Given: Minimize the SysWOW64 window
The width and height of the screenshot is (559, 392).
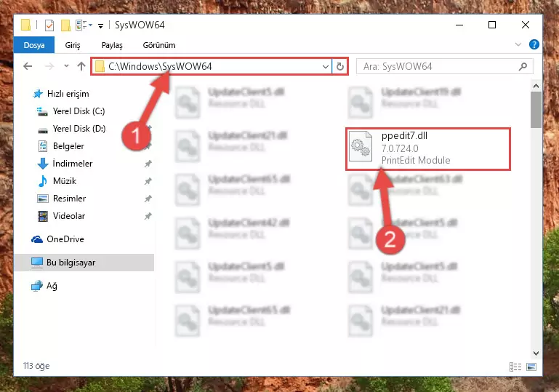Looking at the screenshot, I should point(459,25).
